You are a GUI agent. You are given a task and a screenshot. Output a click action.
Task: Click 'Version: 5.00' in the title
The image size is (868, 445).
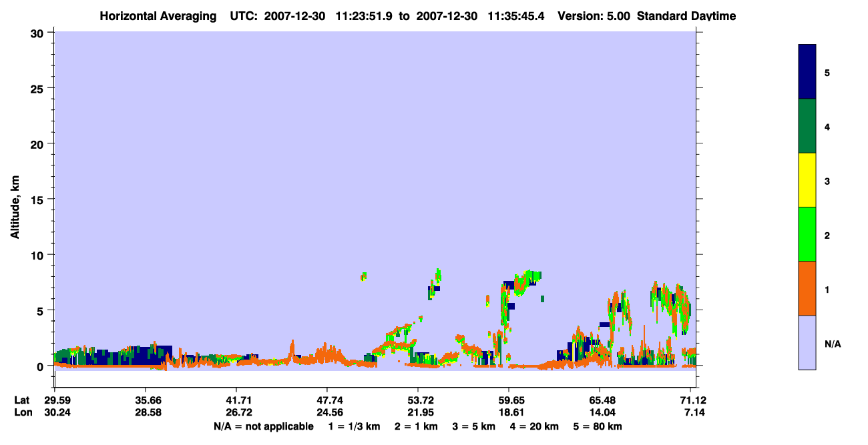tap(594, 16)
